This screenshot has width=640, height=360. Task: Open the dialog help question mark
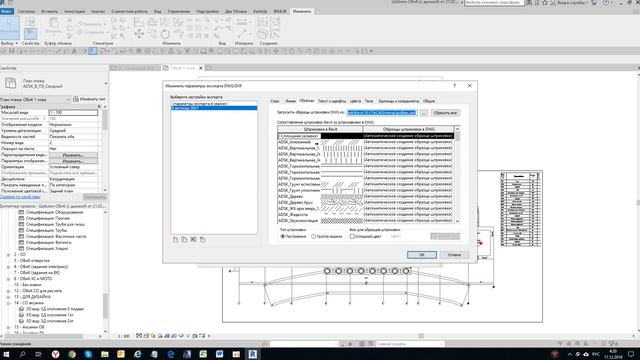454,86
